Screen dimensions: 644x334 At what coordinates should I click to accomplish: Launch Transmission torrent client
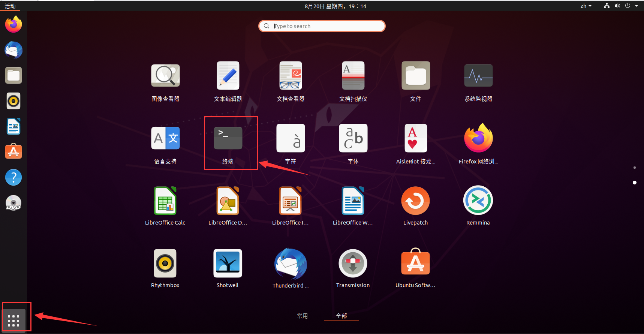tap(353, 263)
